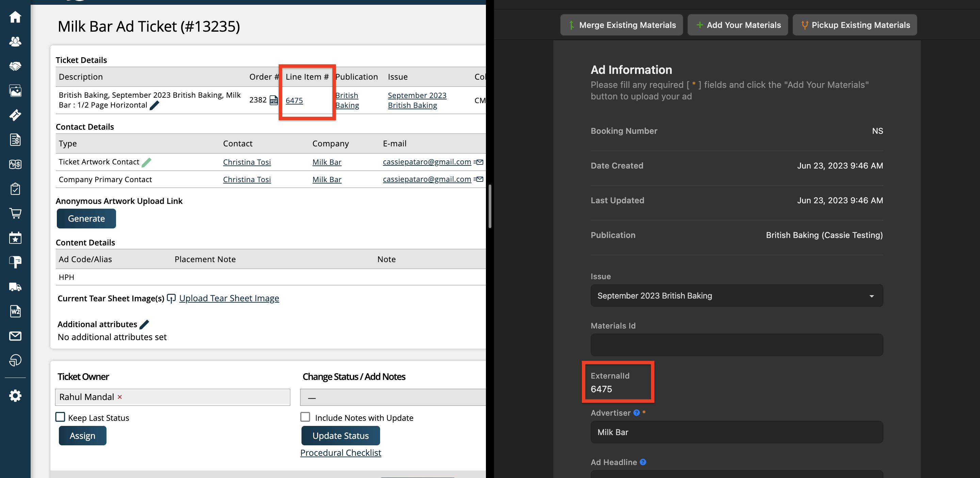The width and height of the screenshot is (980, 478).
Task: Click the settings gear sidebar icon
Action: coord(15,396)
